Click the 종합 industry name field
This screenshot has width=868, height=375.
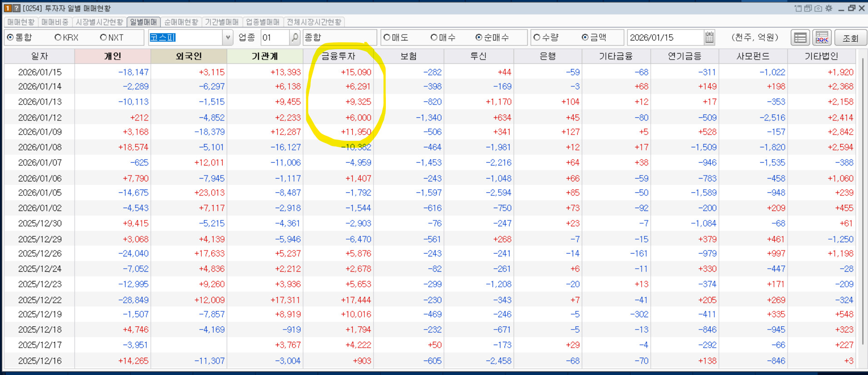[340, 37]
